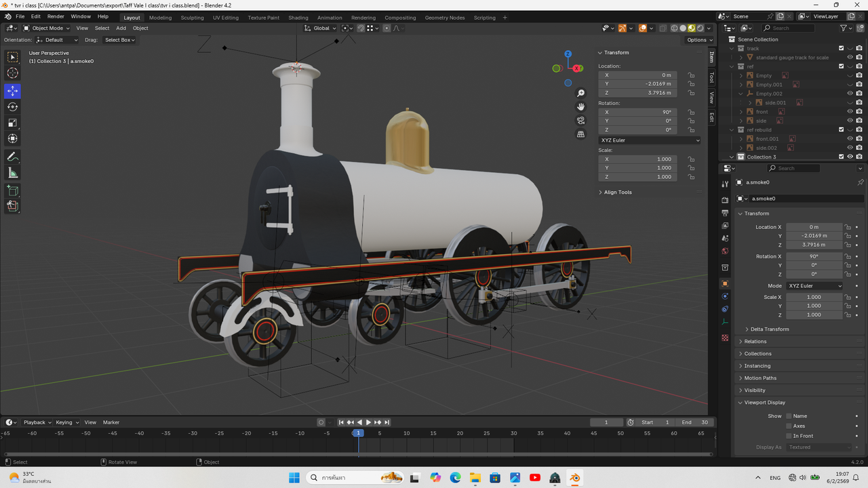Open the Render menu
This screenshot has height=488, width=868.
click(56, 16)
